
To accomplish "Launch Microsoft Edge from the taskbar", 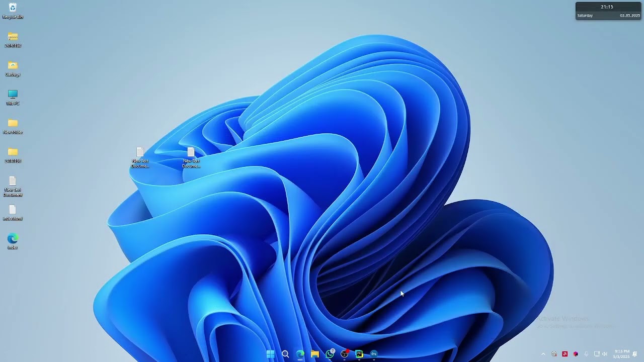I will 300,354.
